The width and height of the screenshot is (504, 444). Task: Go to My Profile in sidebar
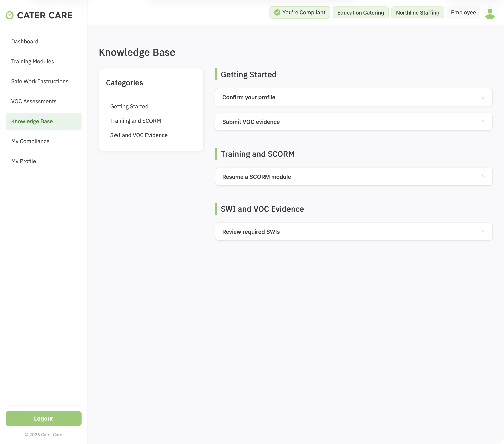tap(43, 161)
